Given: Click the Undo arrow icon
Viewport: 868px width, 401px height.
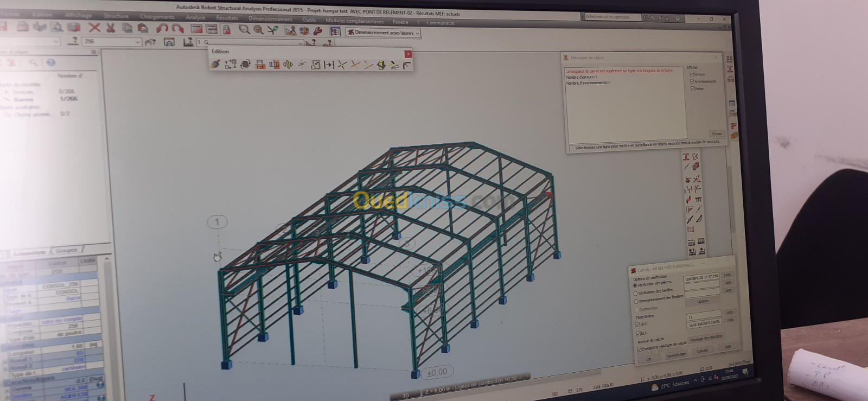Looking at the screenshot, I should [x=161, y=28].
